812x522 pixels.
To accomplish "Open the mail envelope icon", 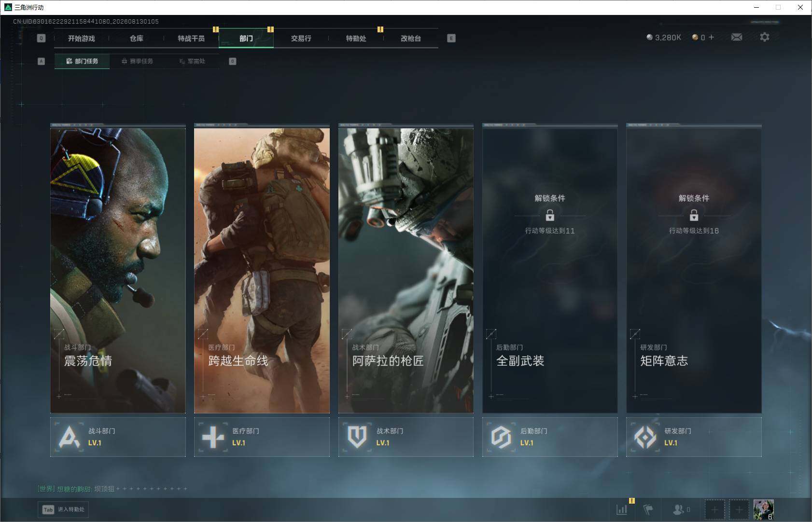I will point(737,37).
